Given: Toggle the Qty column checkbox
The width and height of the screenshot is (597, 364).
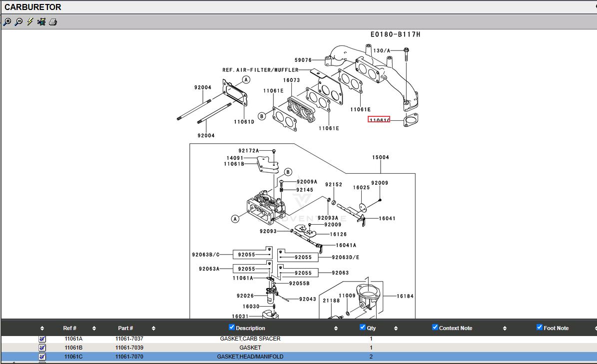Looking at the screenshot, I should (x=363, y=328).
